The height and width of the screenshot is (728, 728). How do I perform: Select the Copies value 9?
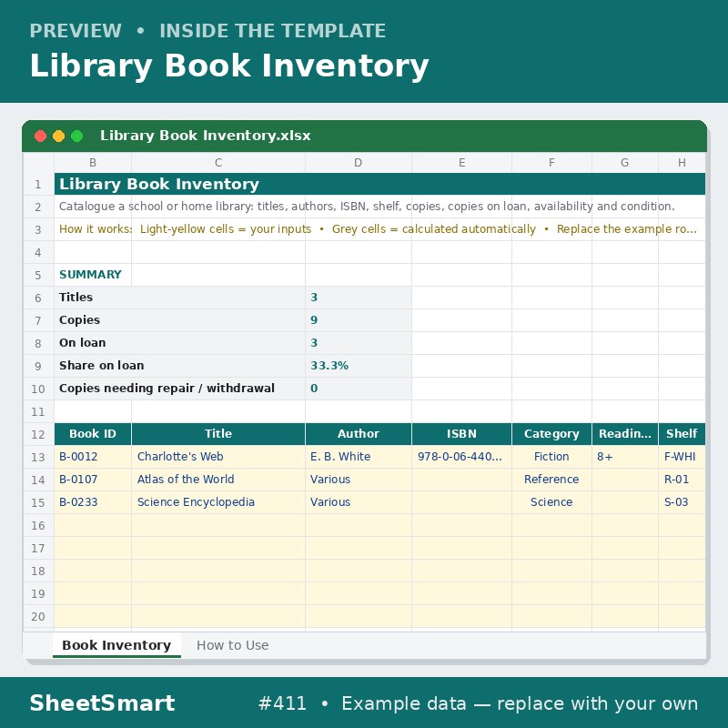(x=358, y=320)
